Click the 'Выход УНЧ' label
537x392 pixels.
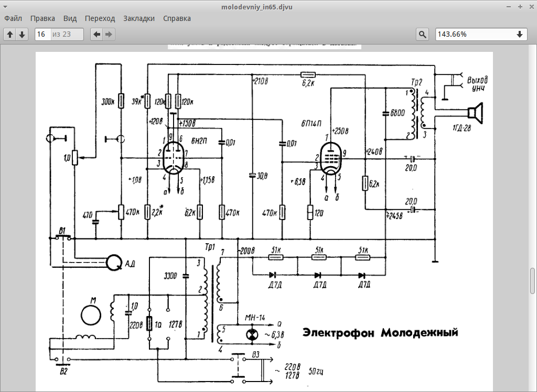pos(477,84)
